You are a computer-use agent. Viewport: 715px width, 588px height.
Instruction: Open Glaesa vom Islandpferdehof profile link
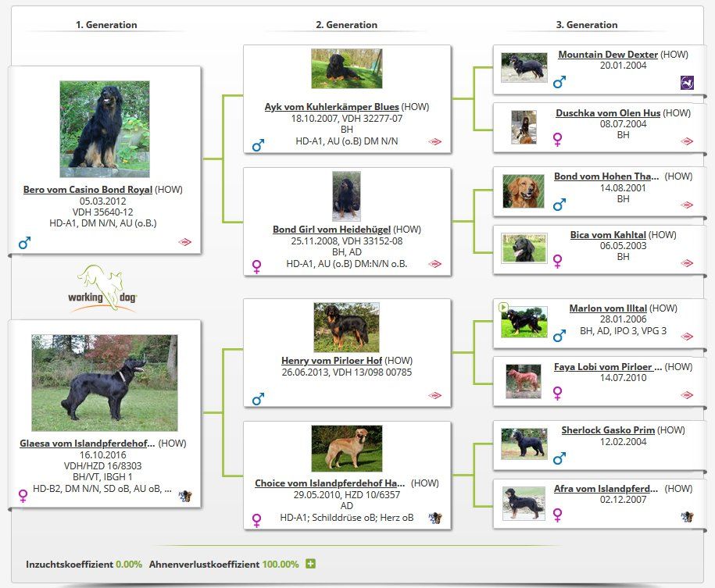(87, 443)
